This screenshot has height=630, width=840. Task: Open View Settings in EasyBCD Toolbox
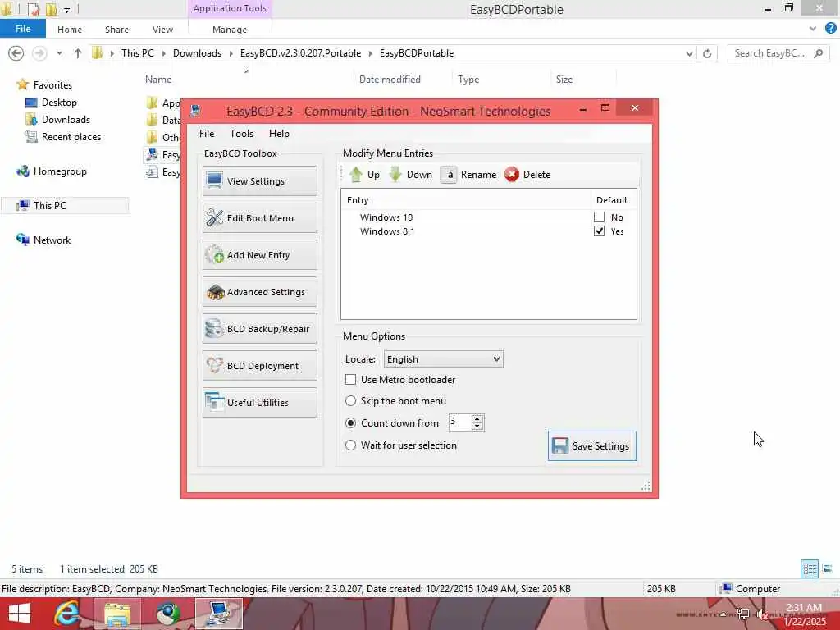click(260, 181)
